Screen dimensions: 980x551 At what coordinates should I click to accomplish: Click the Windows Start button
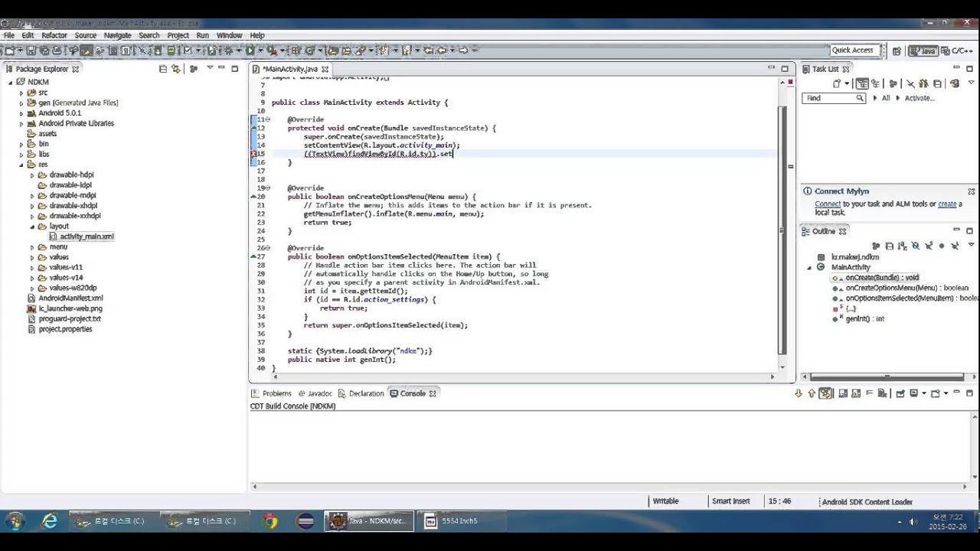tap(14, 521)
